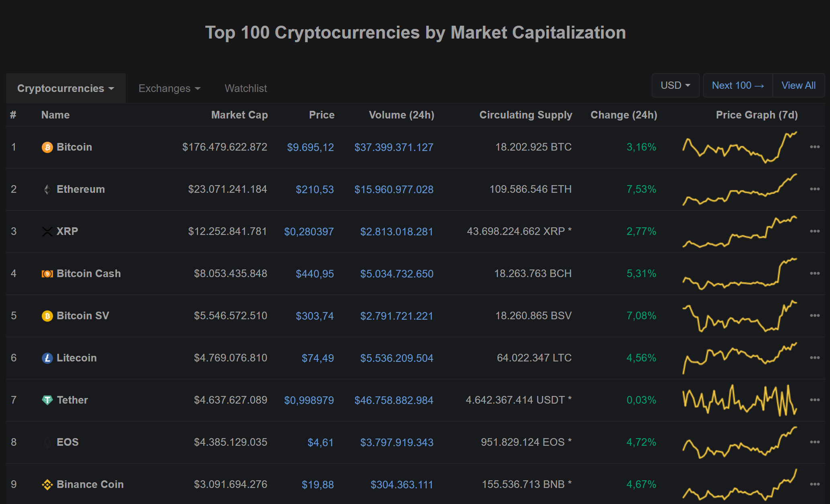Click the Litecoin logo icon
830x504 pixels.
[x=47, y=358]
